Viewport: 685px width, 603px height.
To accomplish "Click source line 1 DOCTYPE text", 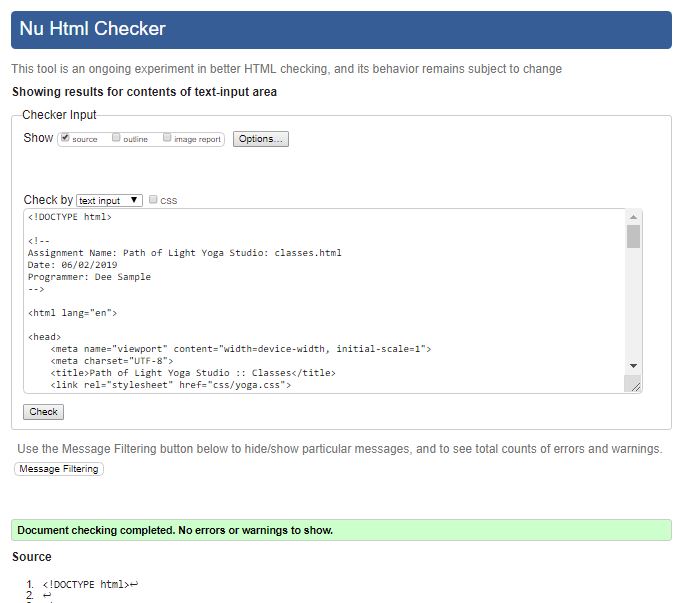I will tap(86, 584).
